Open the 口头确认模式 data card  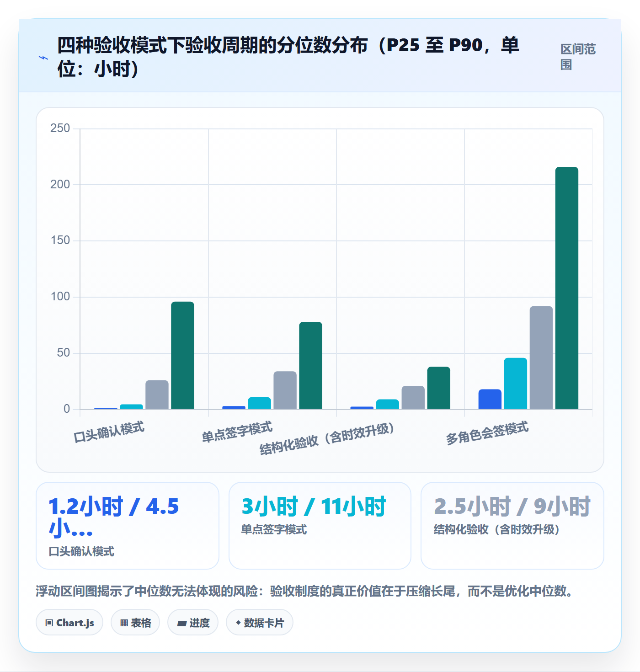tap(128, 526)
